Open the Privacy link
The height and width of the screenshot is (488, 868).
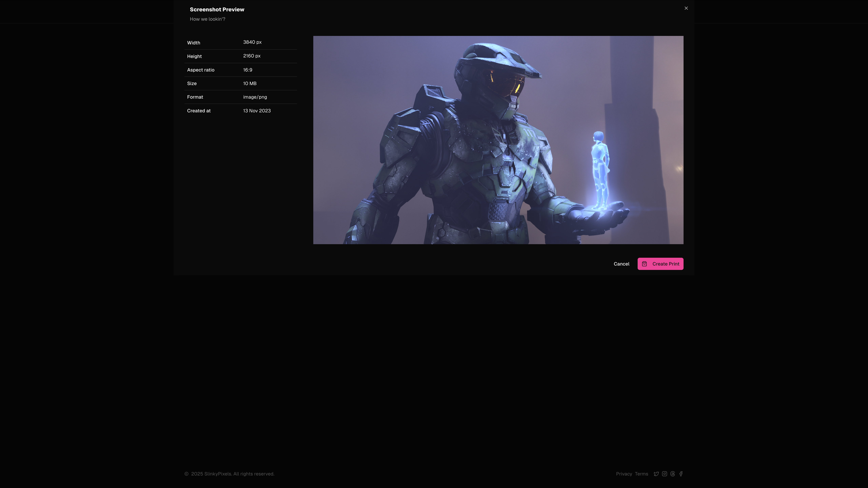[x=624, y=474]
